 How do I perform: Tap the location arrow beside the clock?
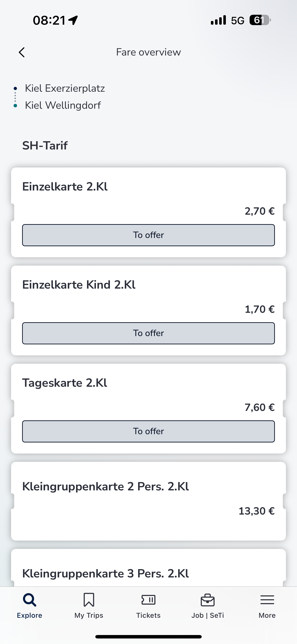pos(73,20)
